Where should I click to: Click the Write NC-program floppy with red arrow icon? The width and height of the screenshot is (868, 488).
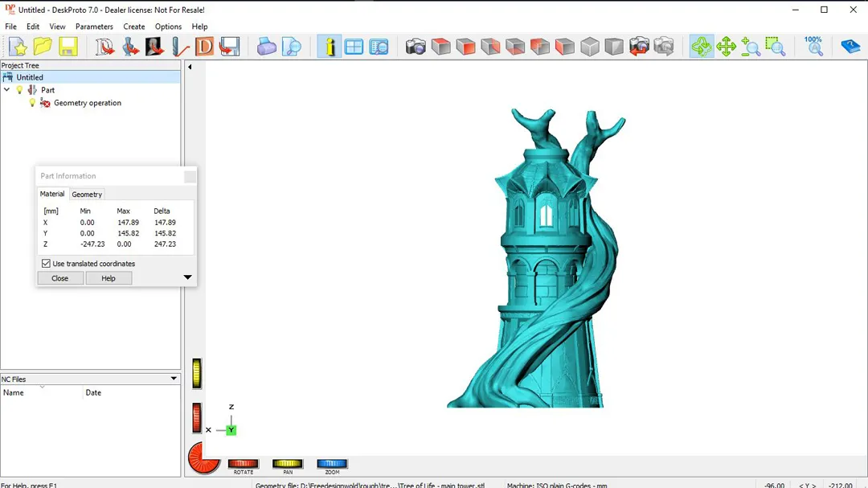[x=229, y=47]
